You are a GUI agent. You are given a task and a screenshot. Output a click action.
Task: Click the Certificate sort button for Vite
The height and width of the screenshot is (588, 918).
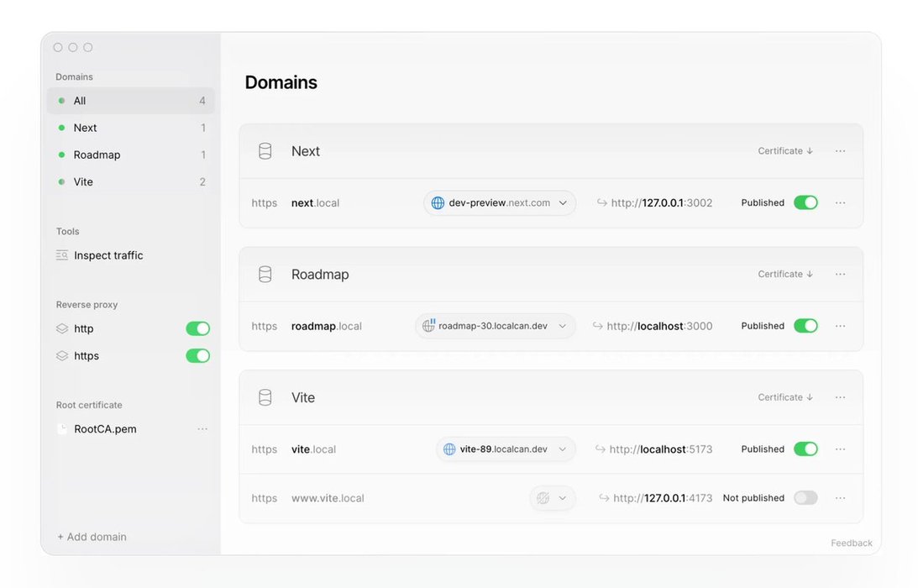click(x=785, y=397)
